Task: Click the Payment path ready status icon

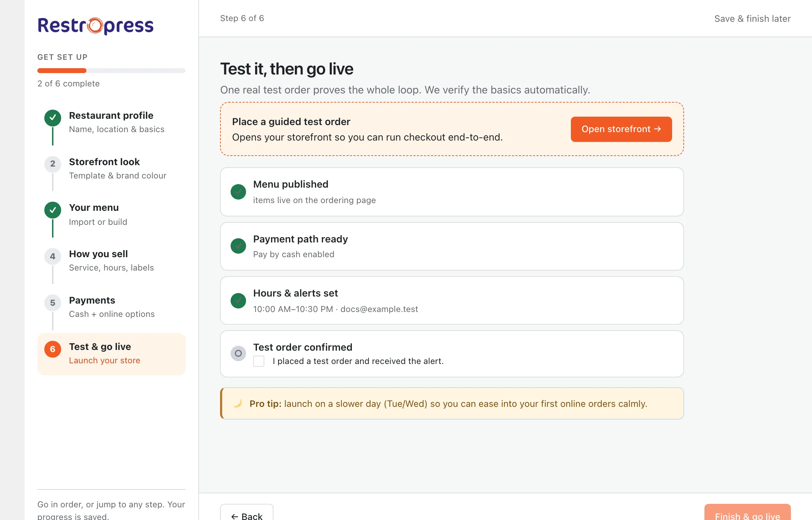Action: 238,246
